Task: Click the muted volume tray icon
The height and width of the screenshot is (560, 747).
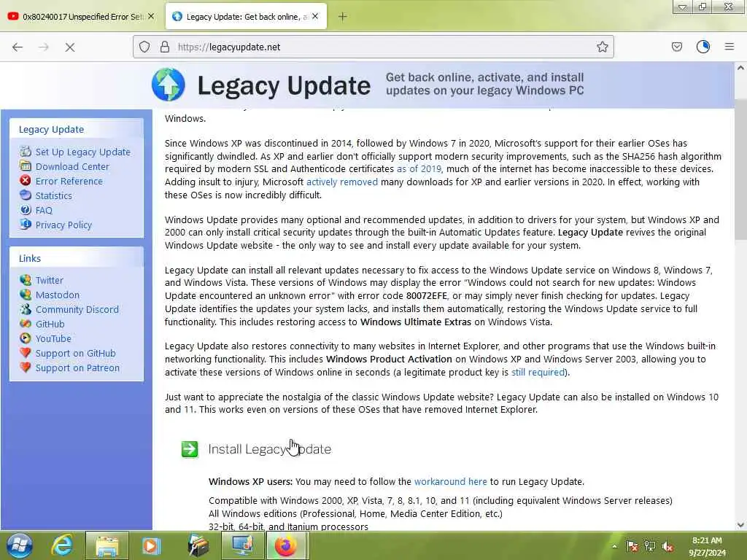Action: coord(668,546)
